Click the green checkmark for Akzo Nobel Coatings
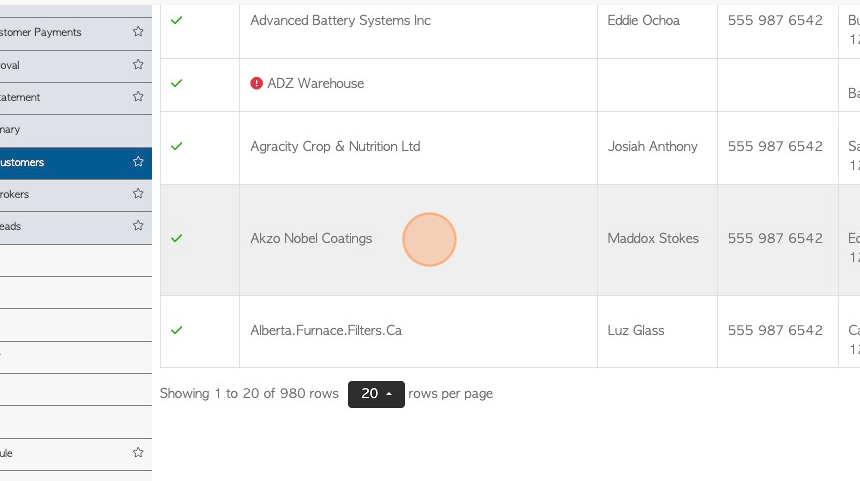The height and width of the screenshot is (481, 860). (x=177, y=238)
